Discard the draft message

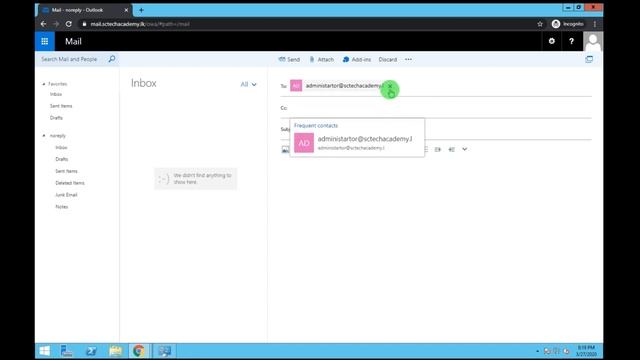coord(388,59)
